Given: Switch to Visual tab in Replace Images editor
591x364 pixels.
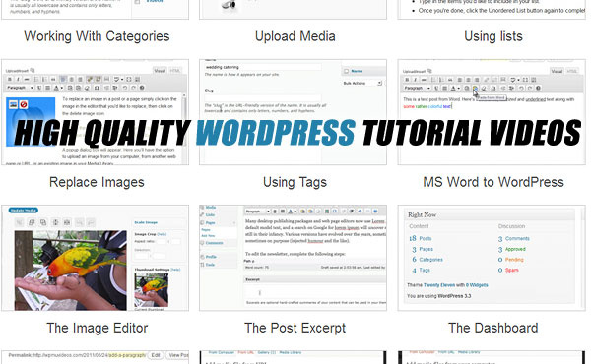Looking at the screenshot, I should tap(160, 71).
